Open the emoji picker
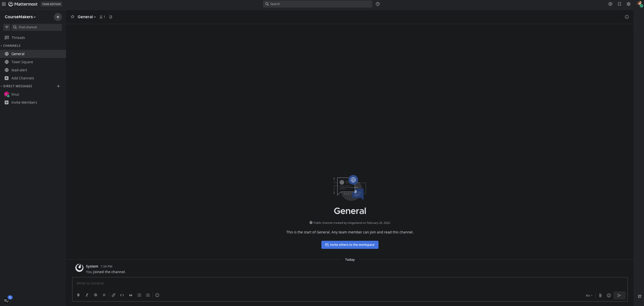Screen dimensions: 644x306 pyautogui.click(x=609, y=295)
